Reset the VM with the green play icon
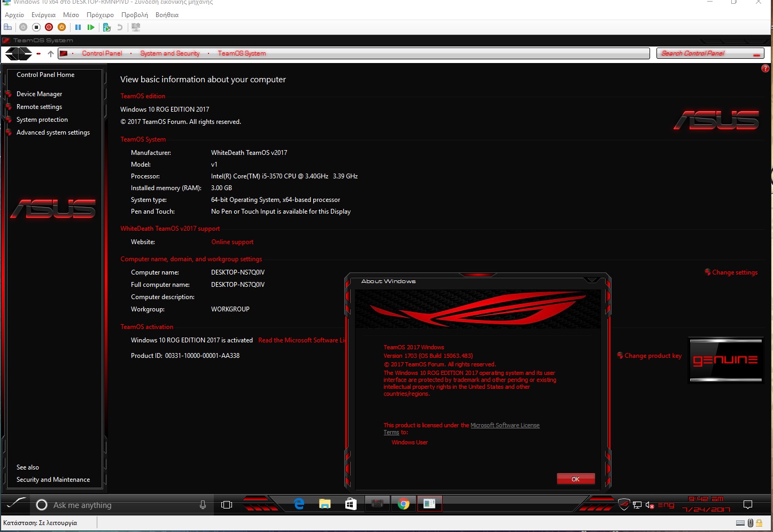This screenshot has width=773, height=532. [91, 27]
